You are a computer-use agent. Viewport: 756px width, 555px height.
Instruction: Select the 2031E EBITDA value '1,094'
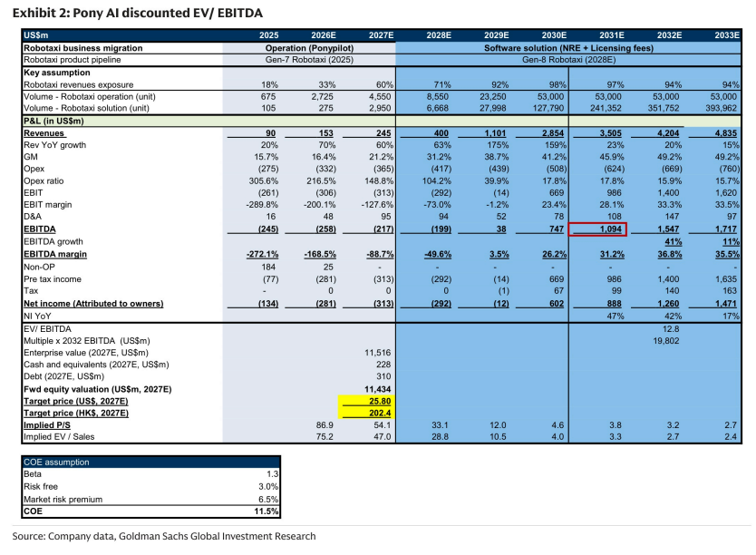(610, 229)
